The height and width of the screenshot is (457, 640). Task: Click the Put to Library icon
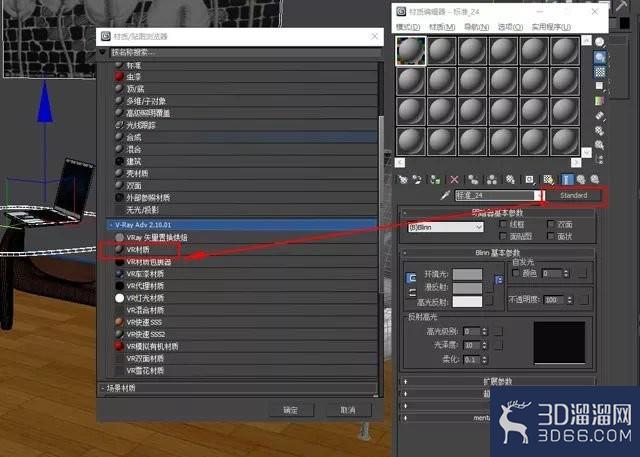pyautogui.click(x=510, y=179)
